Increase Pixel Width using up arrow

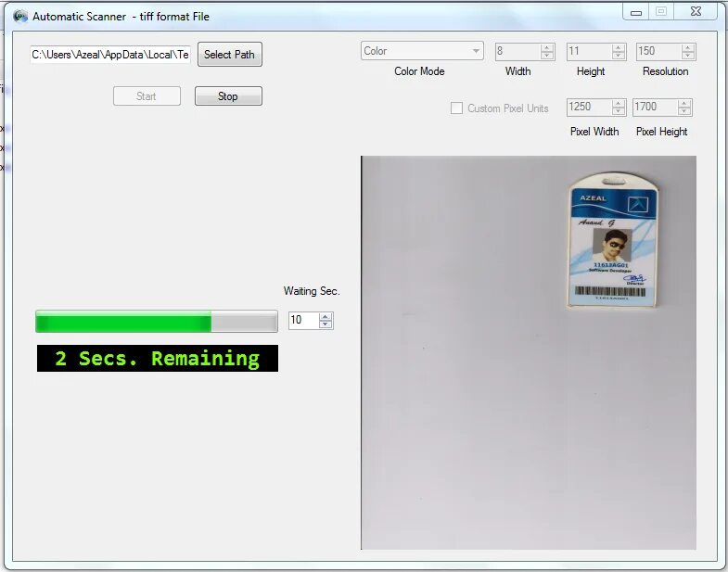tap(618, 104)
